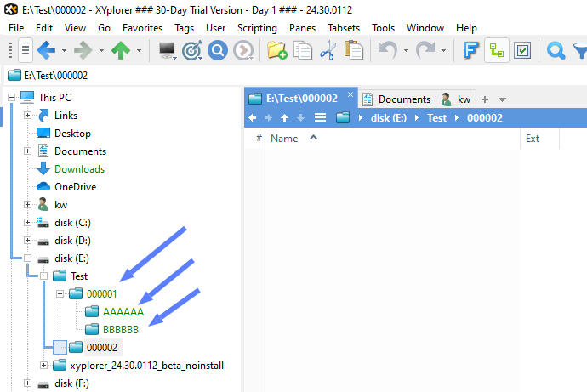Click the Back arrow in main toolbar
This screenshot has height=392, width=587.
(47, 50)
